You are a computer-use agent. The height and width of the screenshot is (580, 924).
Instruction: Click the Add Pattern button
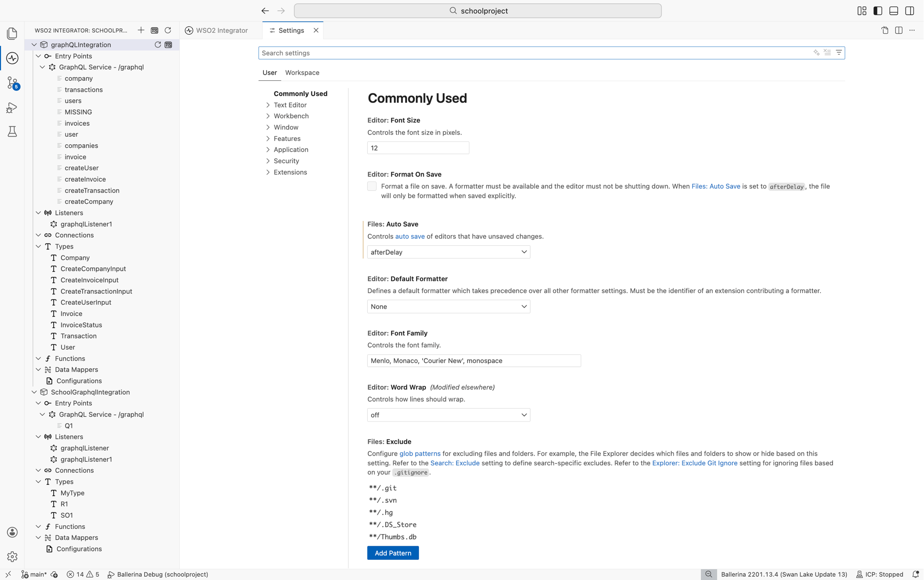393,553
